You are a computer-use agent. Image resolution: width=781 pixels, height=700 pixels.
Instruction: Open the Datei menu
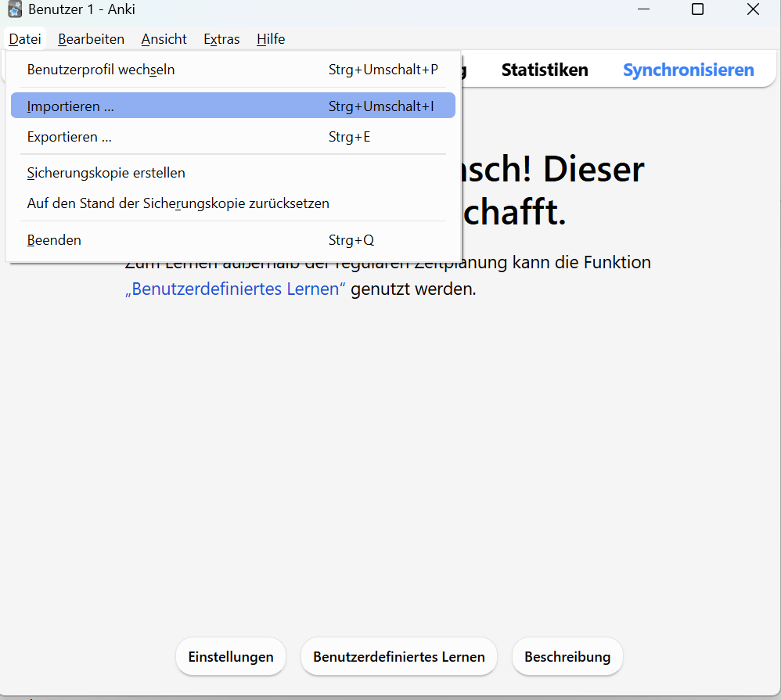point(25,39)
